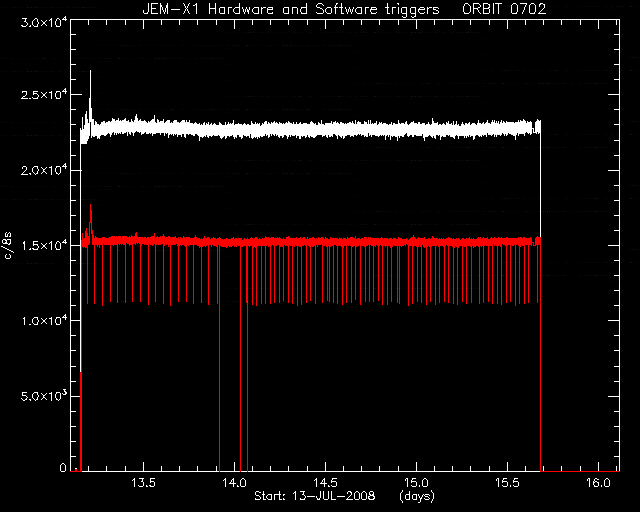Click the "ORBIT 0702" label in the title
This screenshot has width=640, height=512.
(x=504, y=9)
